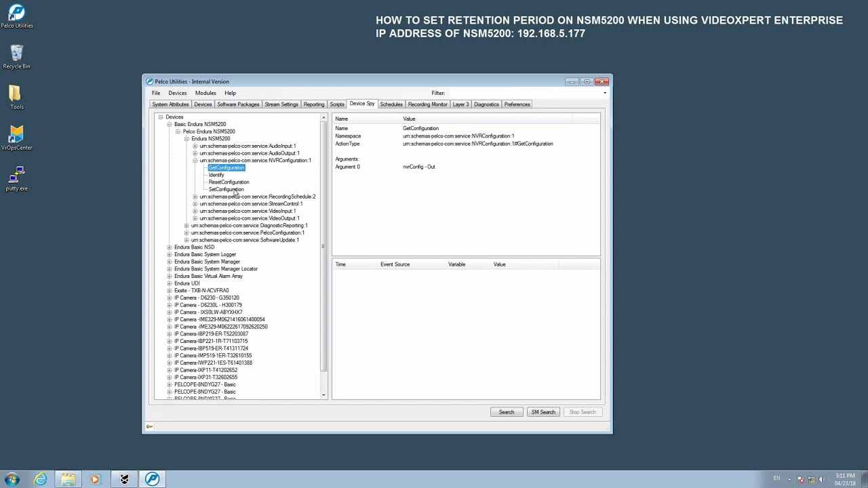Expand the RecordingSchedule:2 service node
Image resolution: width=868 pixels, height=488 pixels.
(x=195, y=197)
